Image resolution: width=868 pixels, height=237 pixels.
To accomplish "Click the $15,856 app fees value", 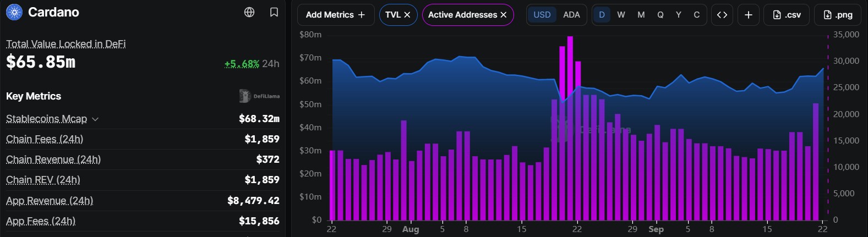I will pyautogui.click(x=259, y=221).
